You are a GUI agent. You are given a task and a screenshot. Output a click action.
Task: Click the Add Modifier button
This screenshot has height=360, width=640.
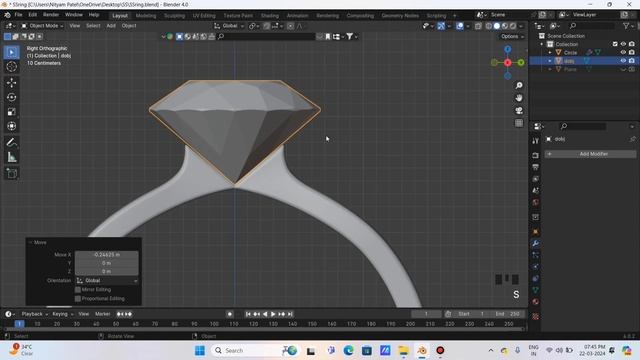(590, 154)
